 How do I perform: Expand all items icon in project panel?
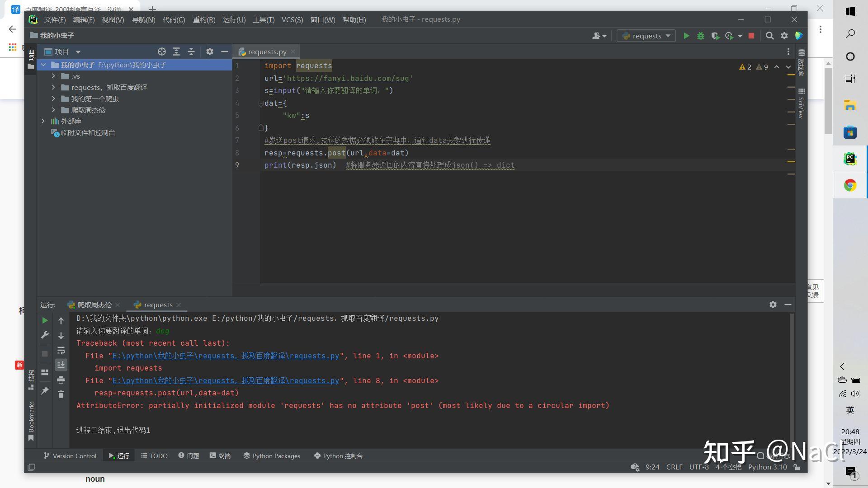(176, 52)
